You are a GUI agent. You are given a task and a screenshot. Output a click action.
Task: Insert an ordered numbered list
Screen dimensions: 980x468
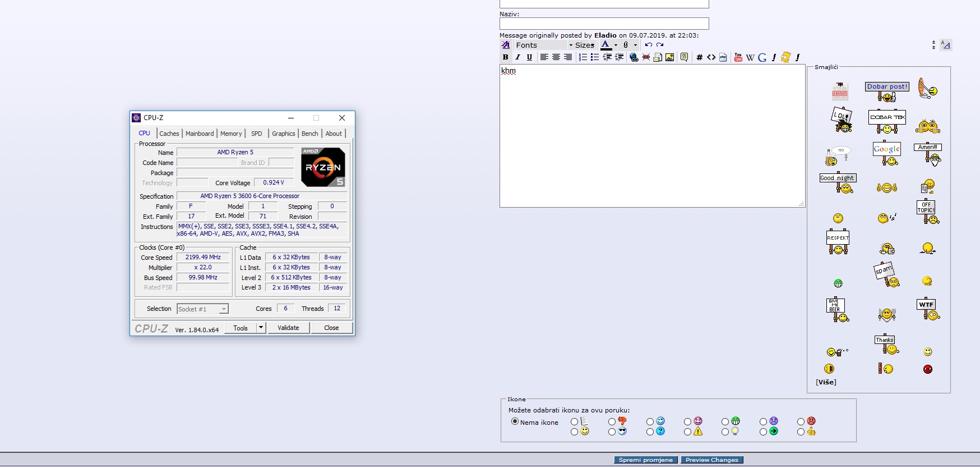(x=583, y=57)
